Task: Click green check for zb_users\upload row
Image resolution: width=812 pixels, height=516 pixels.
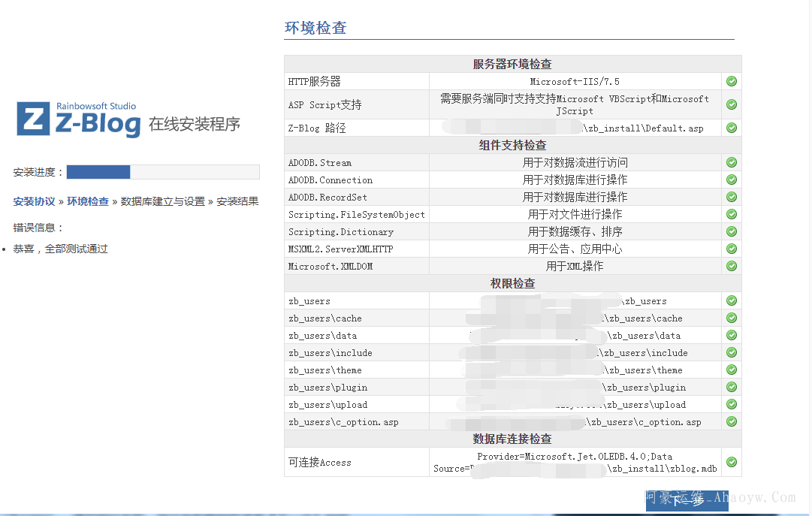Action: click(731, 404)
